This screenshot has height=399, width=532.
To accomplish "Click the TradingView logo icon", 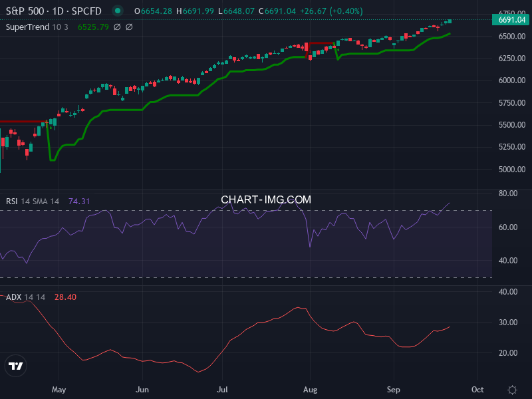I will 16,366.
